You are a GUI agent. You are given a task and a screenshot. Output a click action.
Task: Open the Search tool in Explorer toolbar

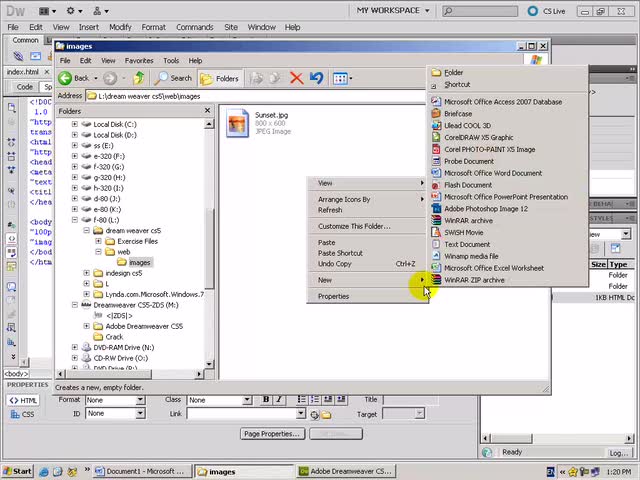(x=173, y=78)
